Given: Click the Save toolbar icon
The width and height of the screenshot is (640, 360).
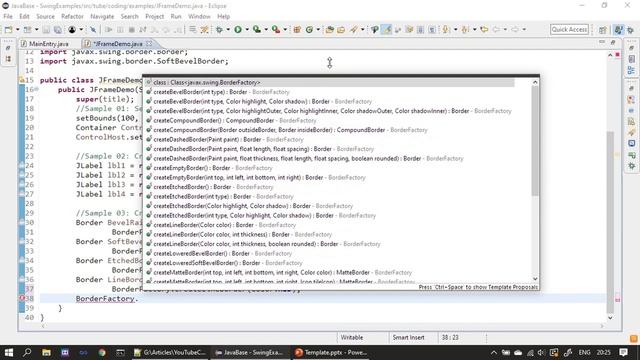Looking at the screenshot, I should (46, 29).
